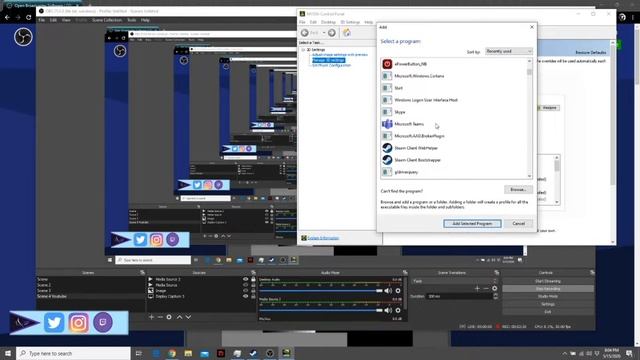The image size is (640, 360).
Task: Toggle visibility of the Media Source row
Action: pyautogui.click(x=245, y=285)
